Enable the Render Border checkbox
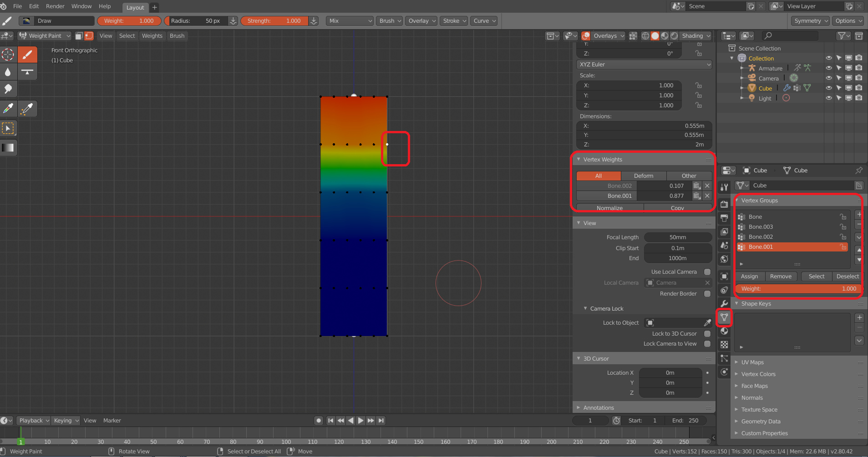Image resolution: width=868 pixels, height=457 pixels. (707, 294)
